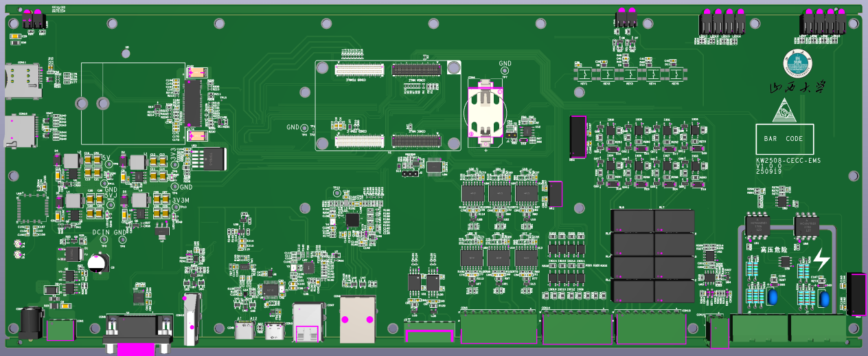Select the stacked USB-A port
This screenshot has height=356, width=868.
point(304,322)
